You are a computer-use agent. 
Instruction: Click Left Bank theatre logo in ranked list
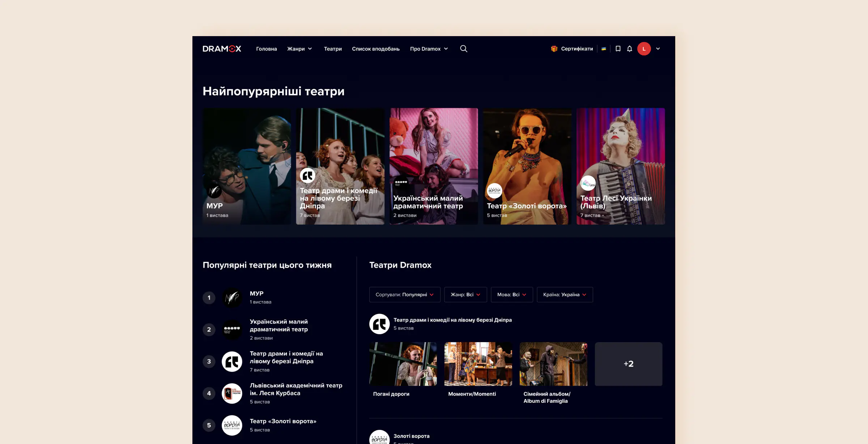click(232, 362)
